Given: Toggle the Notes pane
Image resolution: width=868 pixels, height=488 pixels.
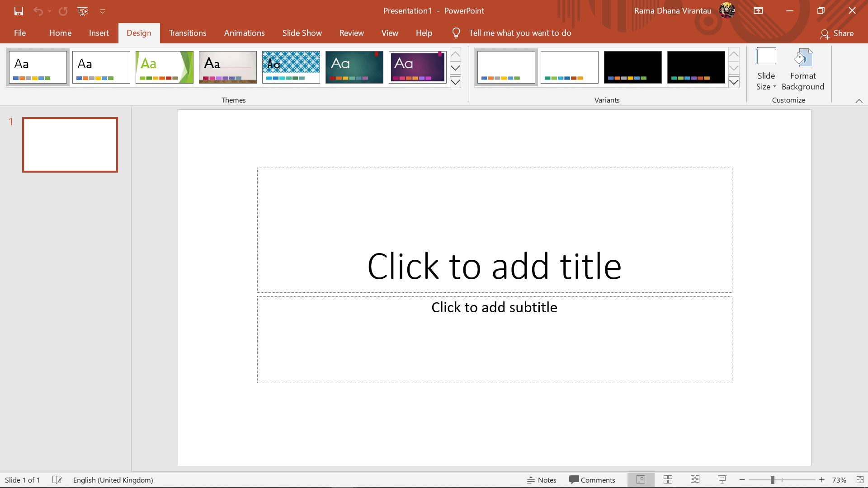Looking at the screenshot, I should pyautogui.click(x=542, y=480).
